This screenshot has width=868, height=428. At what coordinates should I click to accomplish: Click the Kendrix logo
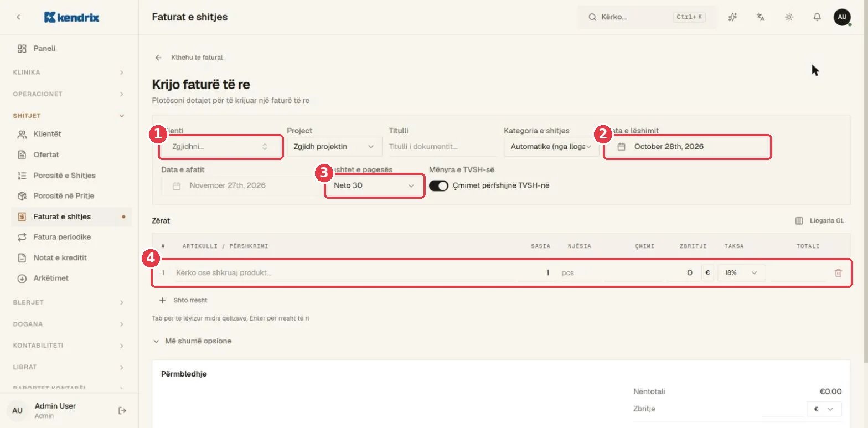pos(71,17)
